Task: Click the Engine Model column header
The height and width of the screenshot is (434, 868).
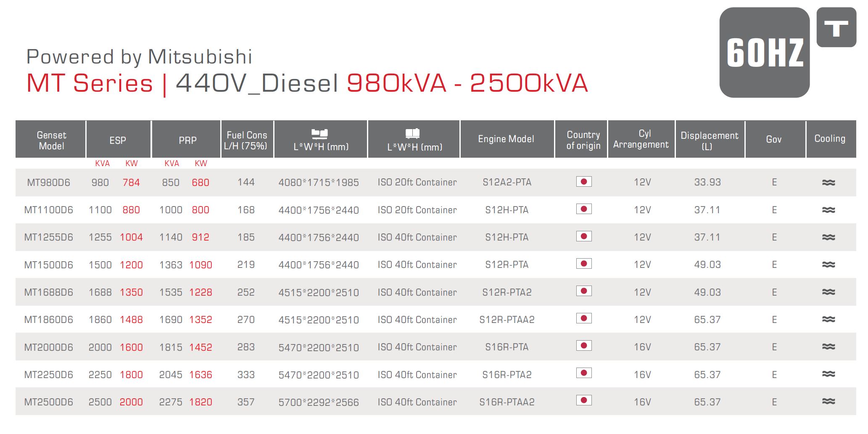Action: pyautogui.click(x=507, y=139)
